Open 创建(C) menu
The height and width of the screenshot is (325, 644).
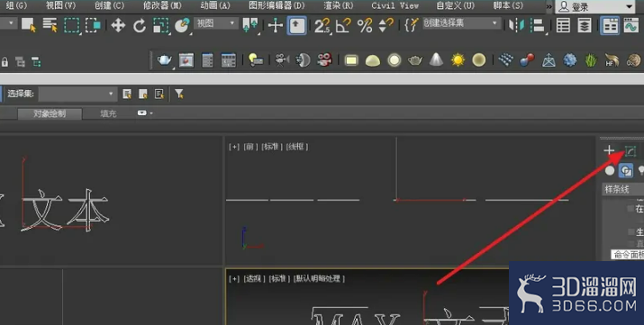[109, 5]
